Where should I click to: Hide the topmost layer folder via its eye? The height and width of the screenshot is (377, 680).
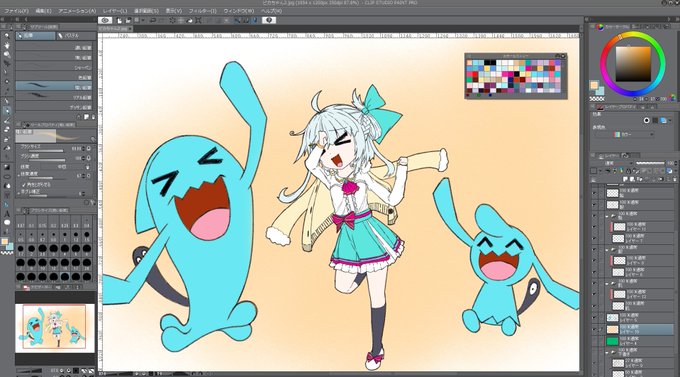click(x=594, y=216)
